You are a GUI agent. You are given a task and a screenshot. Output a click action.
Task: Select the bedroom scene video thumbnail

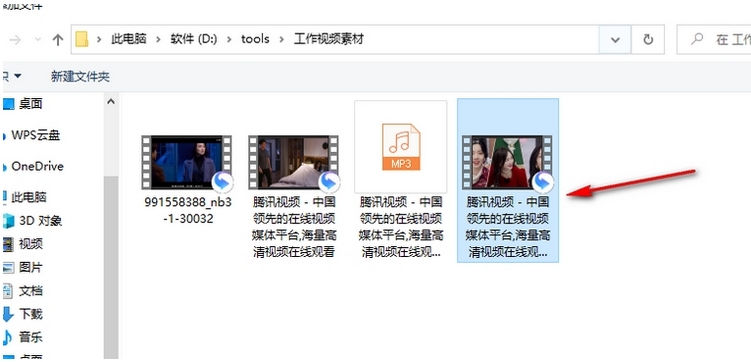pyautogui.click(x=293, y=162)
